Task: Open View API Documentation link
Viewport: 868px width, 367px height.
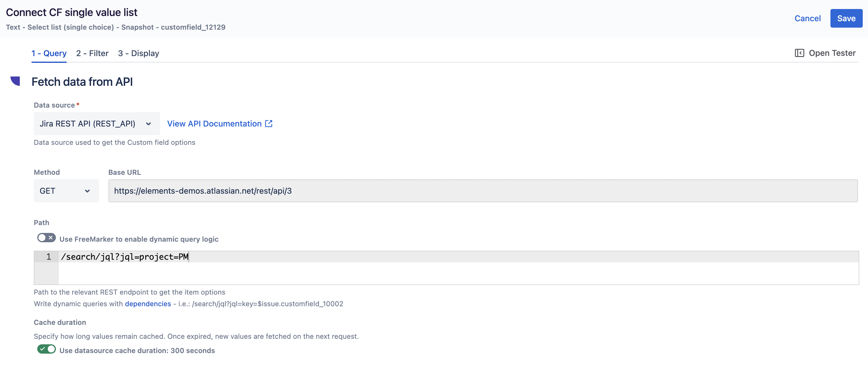Action: (214, 124)
